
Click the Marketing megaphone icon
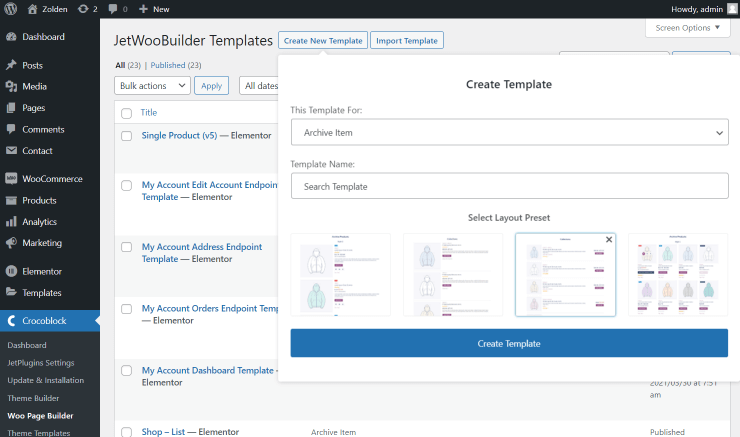(11, 243)
